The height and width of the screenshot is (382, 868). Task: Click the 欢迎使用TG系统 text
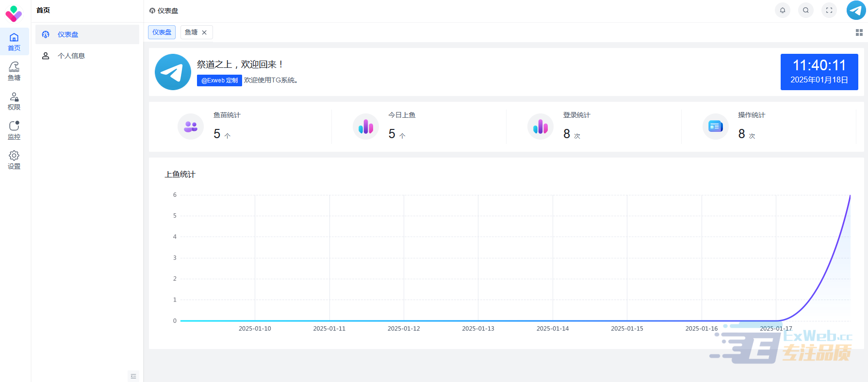pos(271,80)
